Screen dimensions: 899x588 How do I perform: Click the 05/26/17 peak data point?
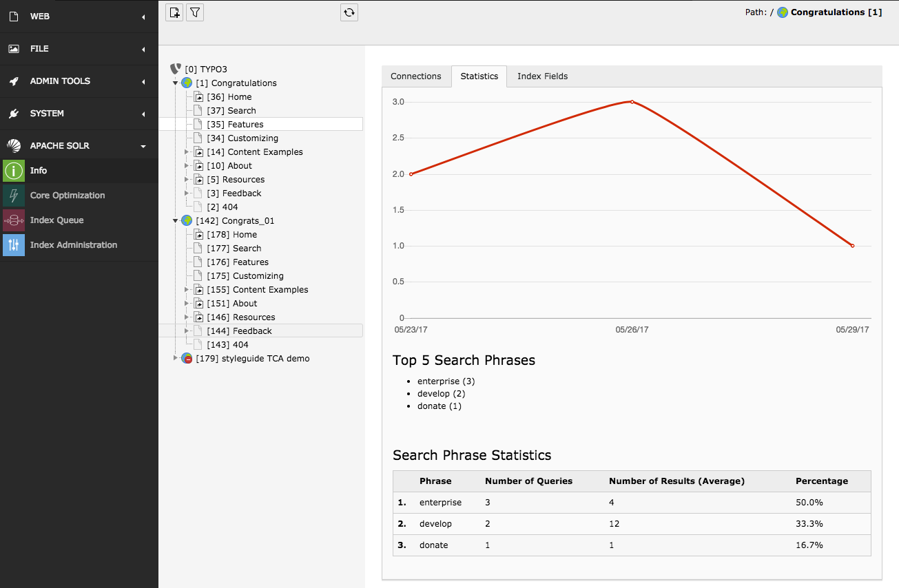click(632, 102)
